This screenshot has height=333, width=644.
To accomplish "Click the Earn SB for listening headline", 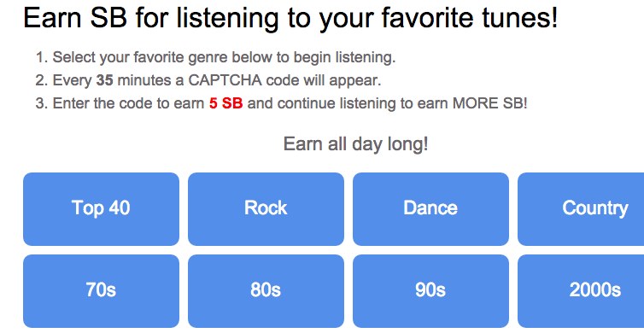I will 290,18.
